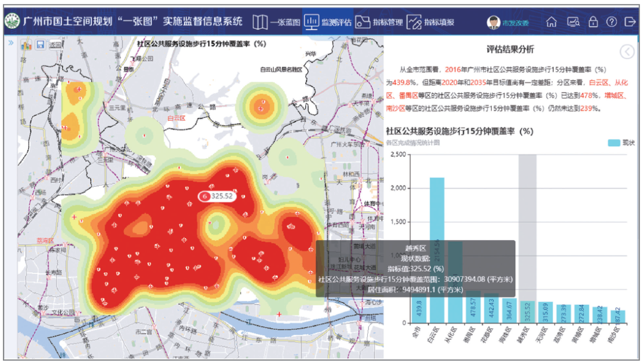The height and width of the screenshot is (363, 644).
Task: Toggle the 现状 legend series
Action: click(621, 143)
